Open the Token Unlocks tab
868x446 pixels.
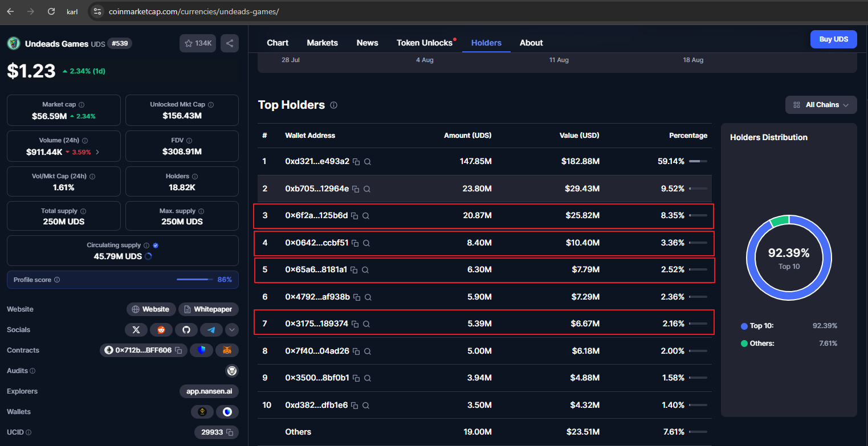[x=425, y=42]
